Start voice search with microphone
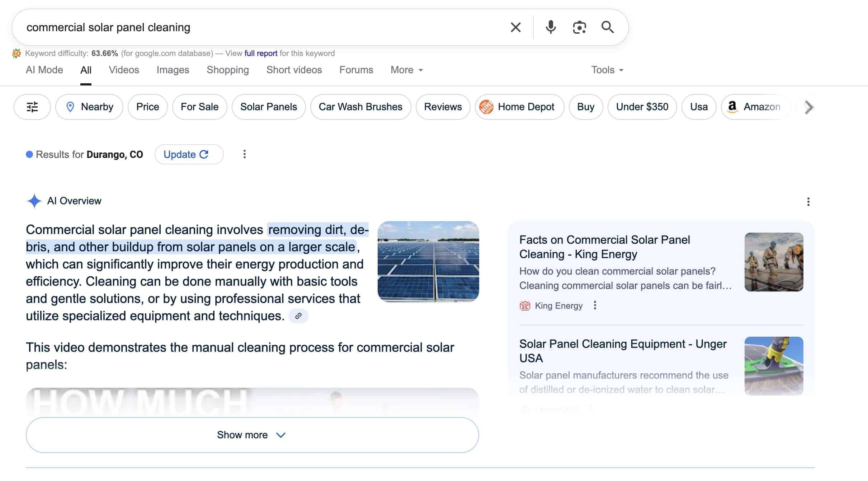The width and height of the screenshot is (868, 481). [x=551, y=27]
